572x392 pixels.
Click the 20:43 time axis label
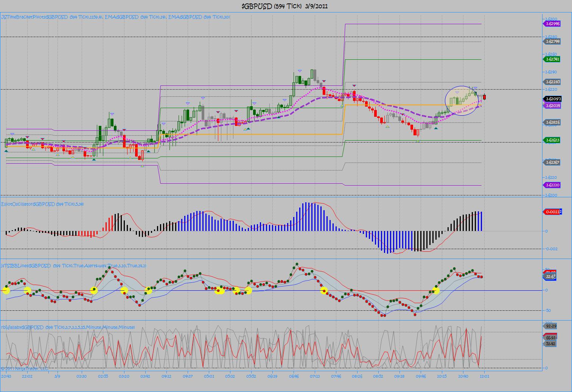coord(6,376)
